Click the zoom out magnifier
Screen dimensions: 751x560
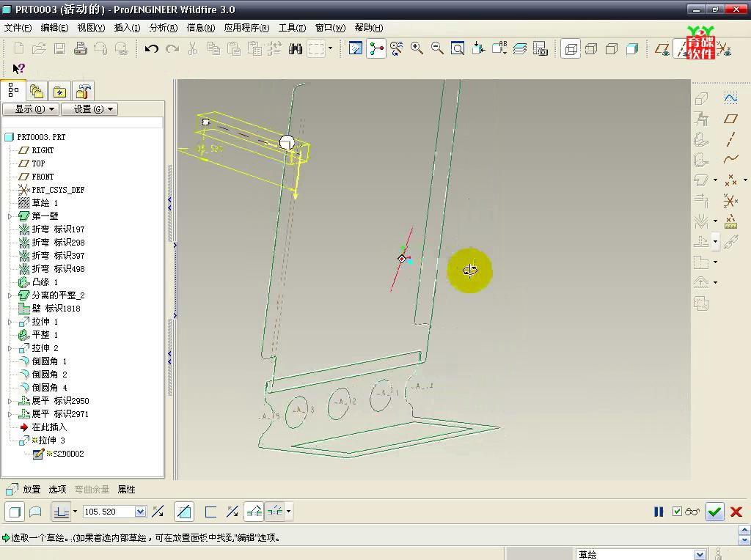tap(437, 48)
